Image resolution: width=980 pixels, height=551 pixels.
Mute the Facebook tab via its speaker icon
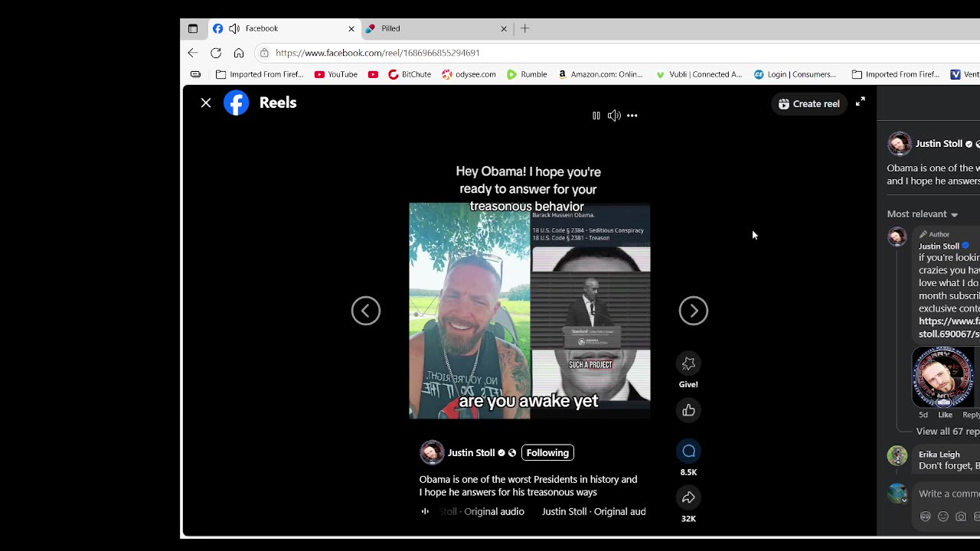click(234, 28)
